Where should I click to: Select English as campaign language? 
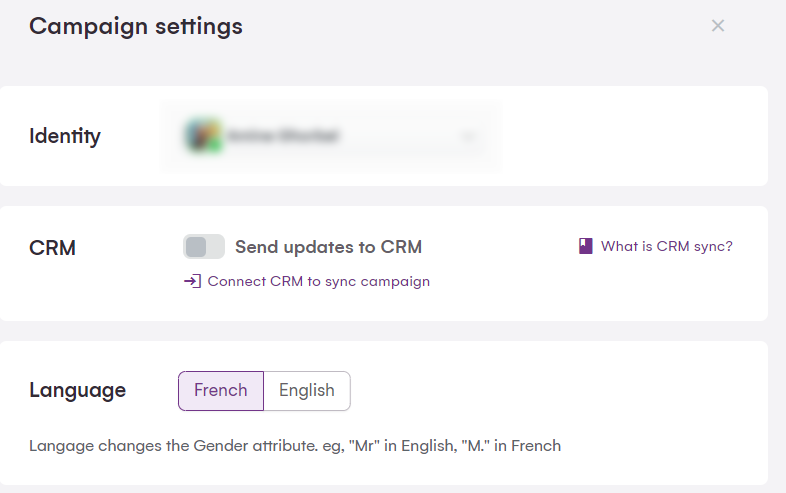click(307, 391)
